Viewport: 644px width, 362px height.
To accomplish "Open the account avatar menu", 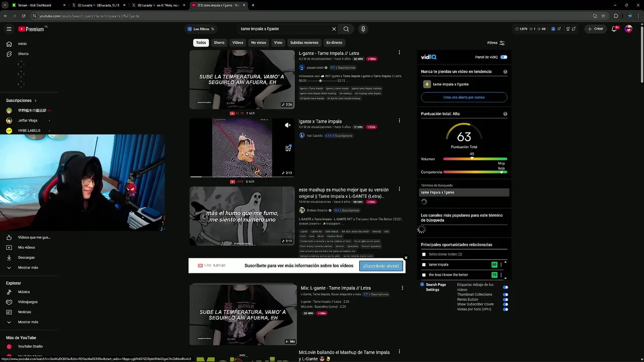I will click(x=628, y=29).
